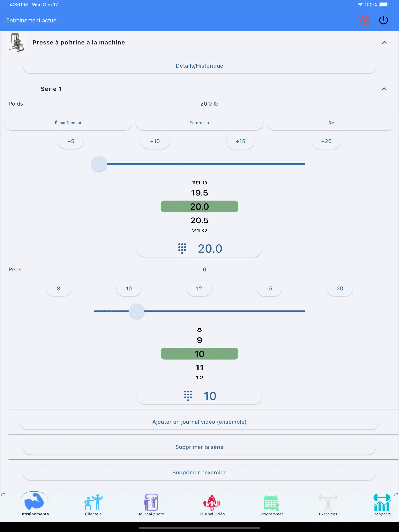This screenshot has height=532, width=399.
Task: Toggle Échauffement set type
Action: [x=68, y=123]
